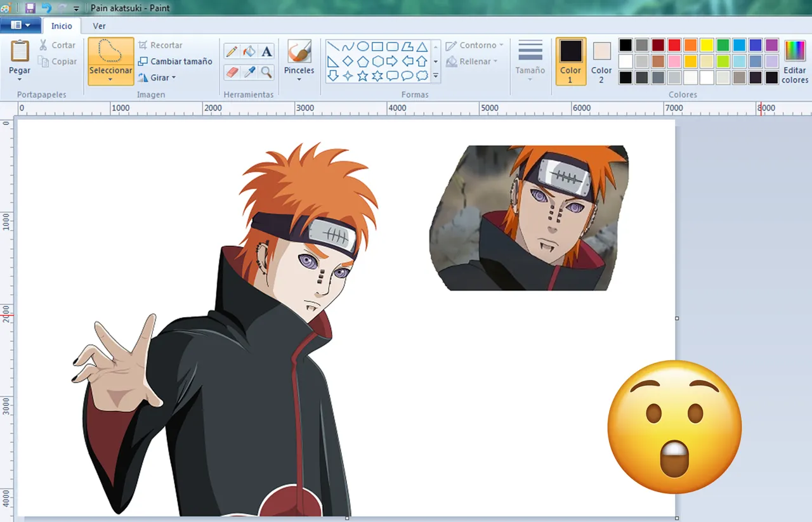
Task: Click the Cortar button
Action: pyautogui.click(x=57, y=45)
